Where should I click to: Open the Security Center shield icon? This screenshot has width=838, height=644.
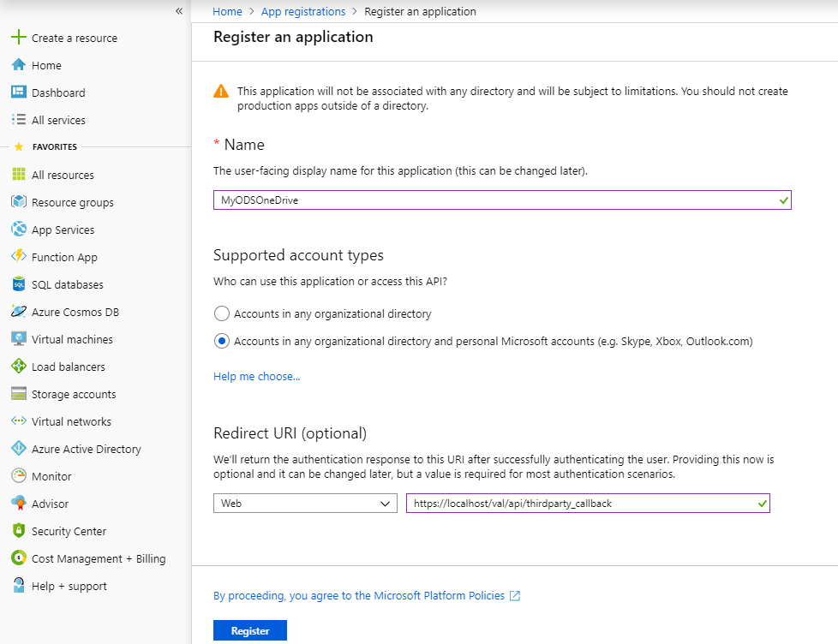(x=18, y=531)
